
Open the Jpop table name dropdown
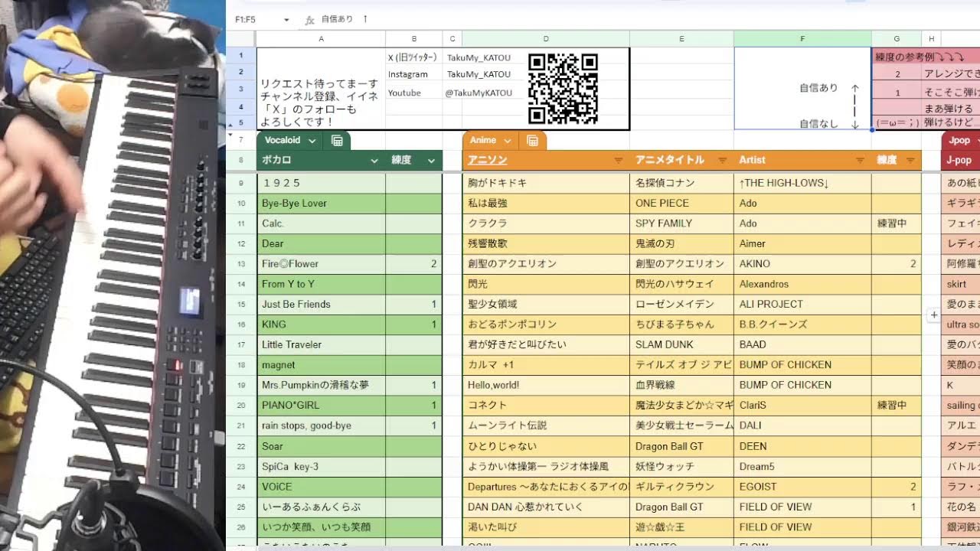975,140
